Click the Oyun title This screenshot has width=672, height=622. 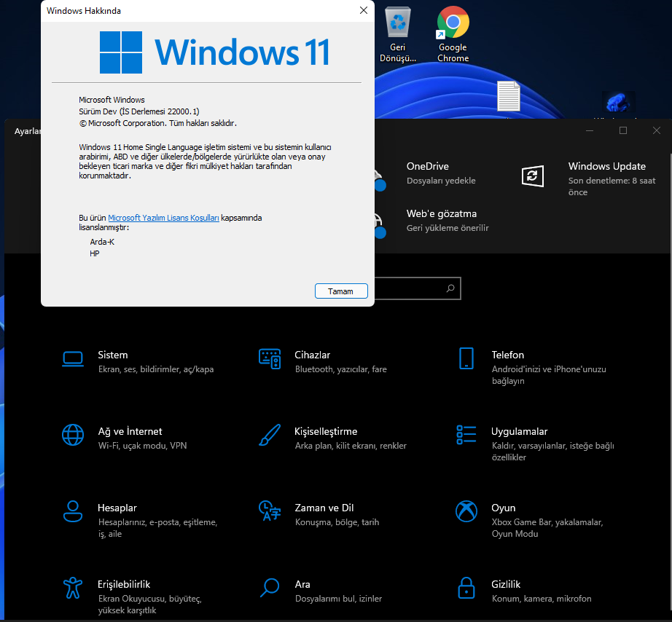[x=503, y=508]
